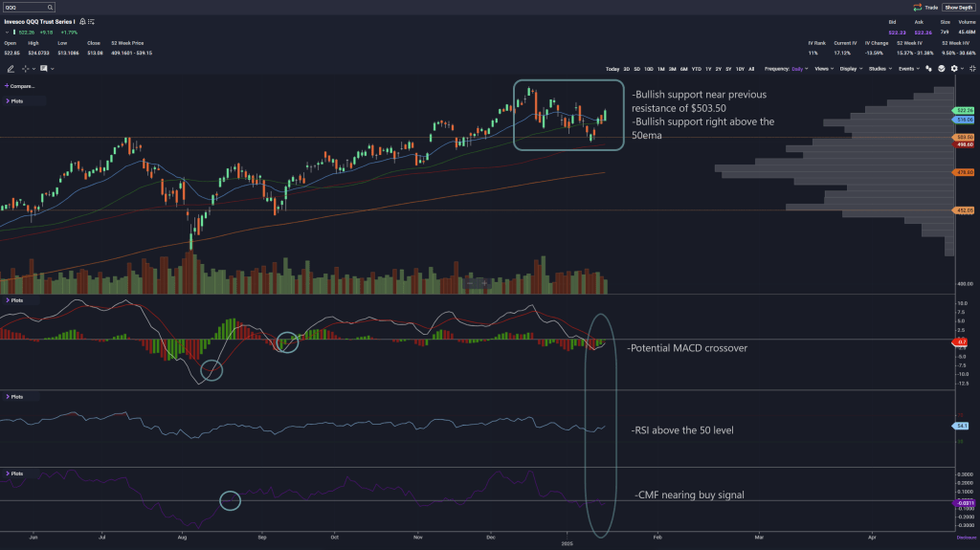Click the IV Rank 11% value
Screen dimensions: 980x550
click(x=813, y=54)
